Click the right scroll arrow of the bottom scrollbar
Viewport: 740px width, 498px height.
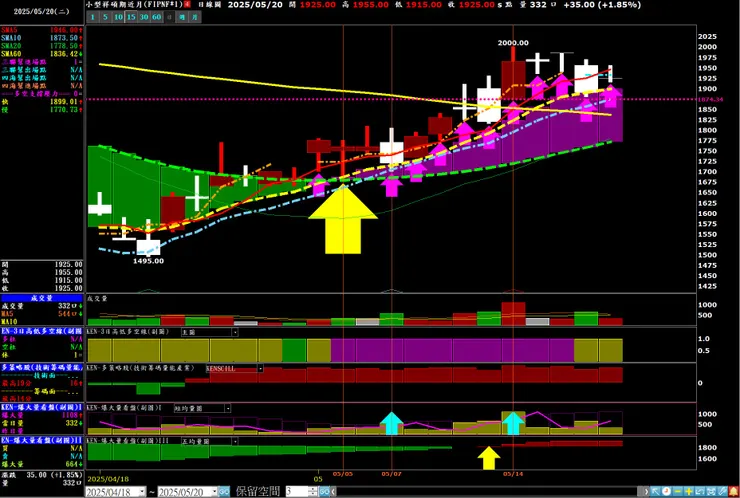647,491
